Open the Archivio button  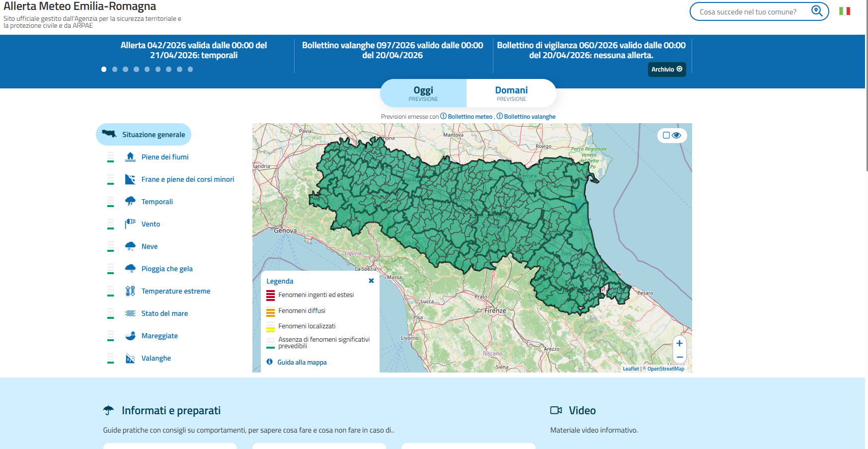coord(666,70)
